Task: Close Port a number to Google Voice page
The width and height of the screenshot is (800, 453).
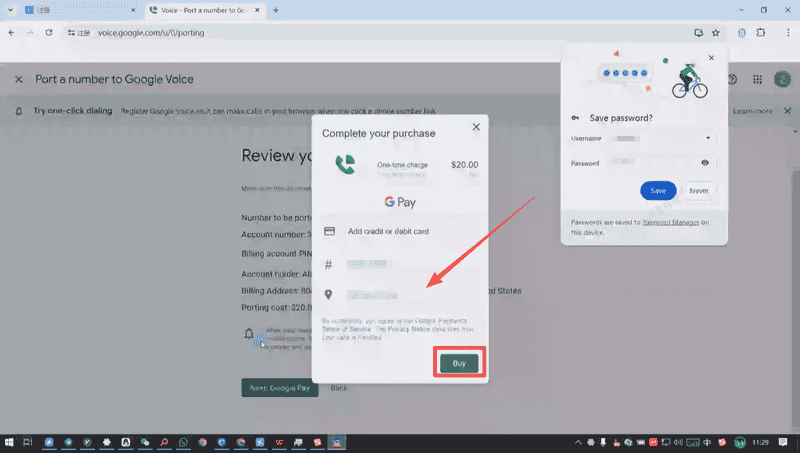Action: (x=19, y=80)
